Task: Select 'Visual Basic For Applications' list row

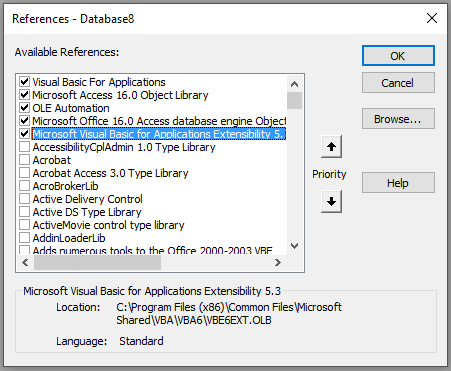Action: [99, 82]
